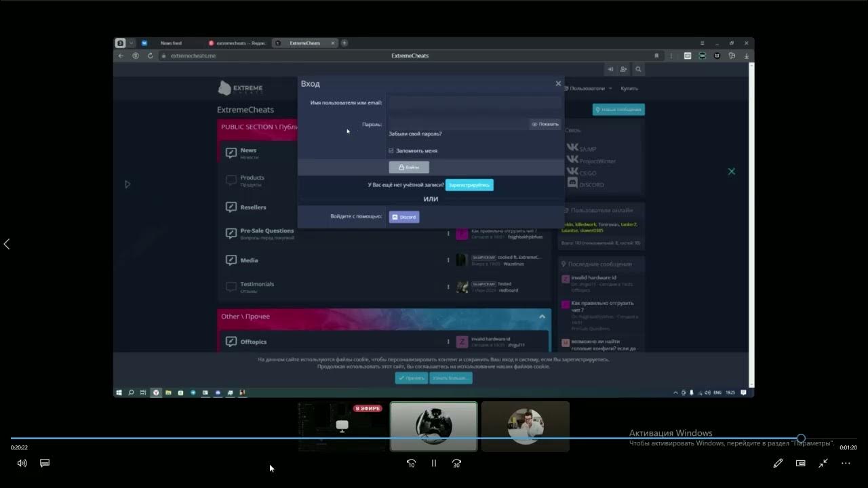Select the participant thumbnail with man in white
Viewport: 868px width, 488px height.
(526, 426)
